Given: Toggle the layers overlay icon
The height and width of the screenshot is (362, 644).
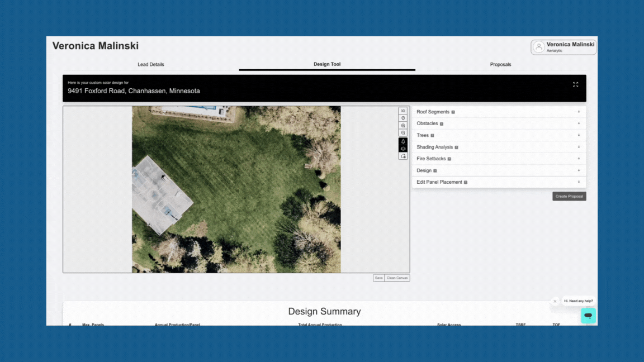Looking at the screenshot, I should 403,149.
